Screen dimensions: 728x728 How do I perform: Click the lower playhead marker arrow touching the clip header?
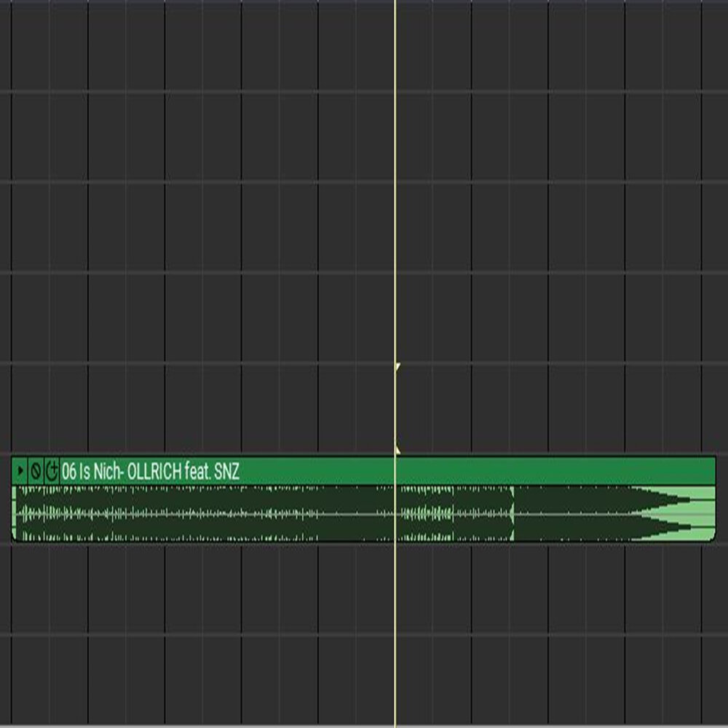pos(397,451)
